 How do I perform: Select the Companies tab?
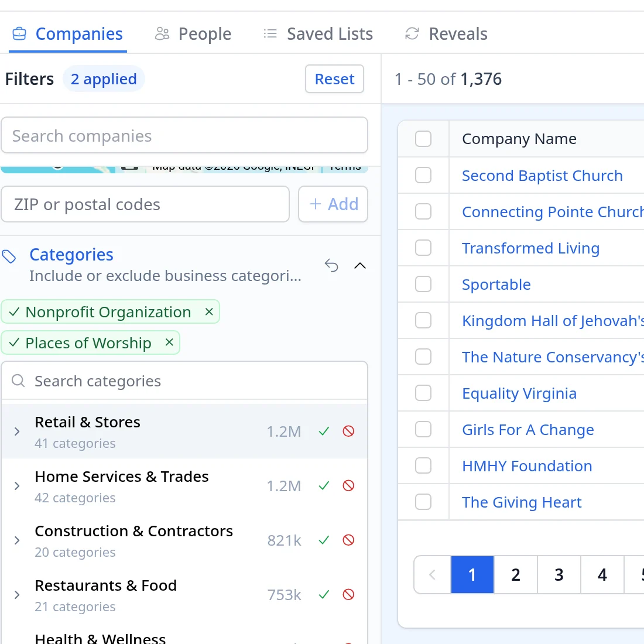coord(68,34)
